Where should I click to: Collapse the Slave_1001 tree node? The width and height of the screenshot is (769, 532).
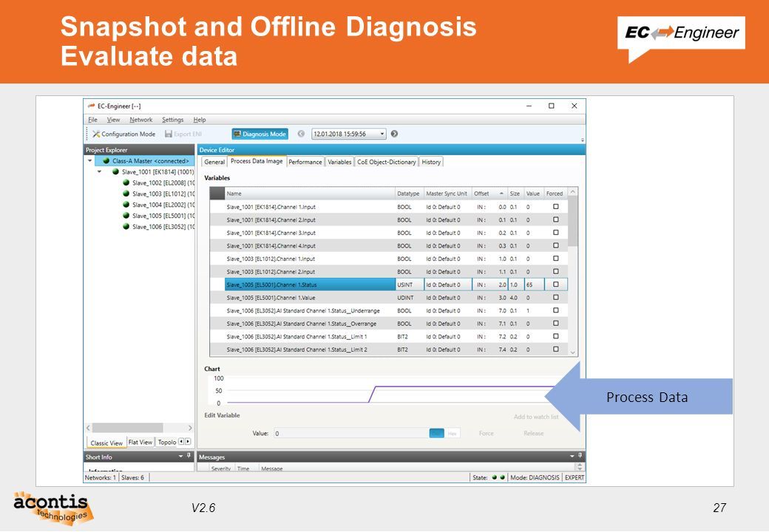(x=100, y=172)
